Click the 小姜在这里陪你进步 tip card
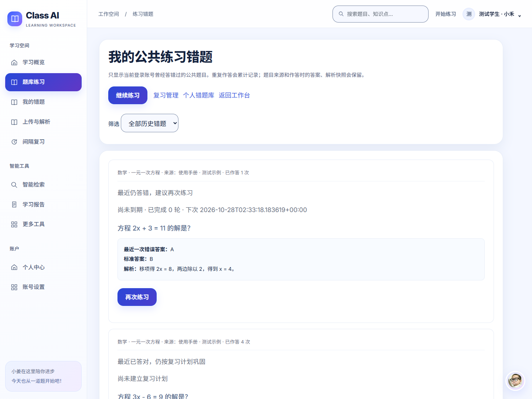 (43, 376)
